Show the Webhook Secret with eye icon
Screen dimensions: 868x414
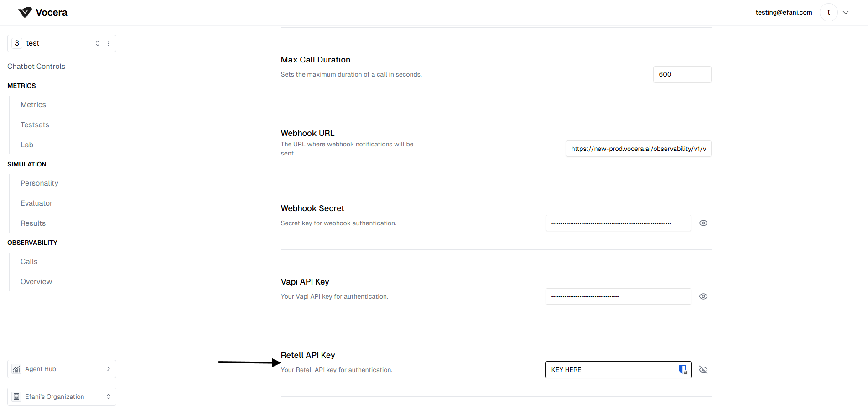pyautogui.click(x=703, y=223)
